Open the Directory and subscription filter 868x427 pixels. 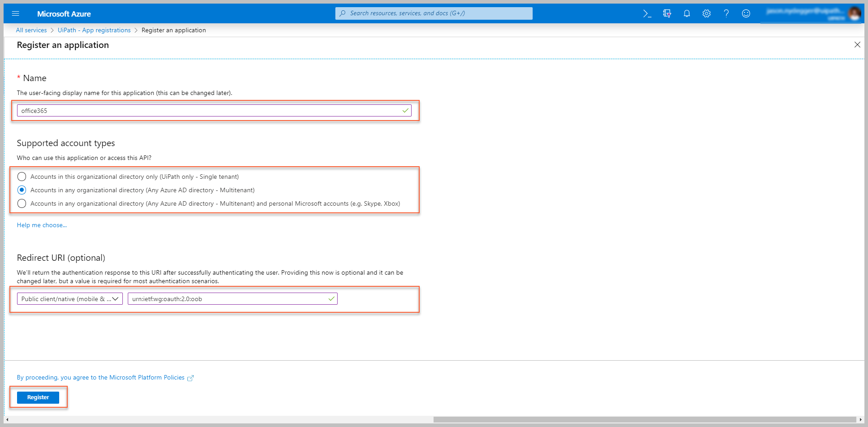pos(667,13)
